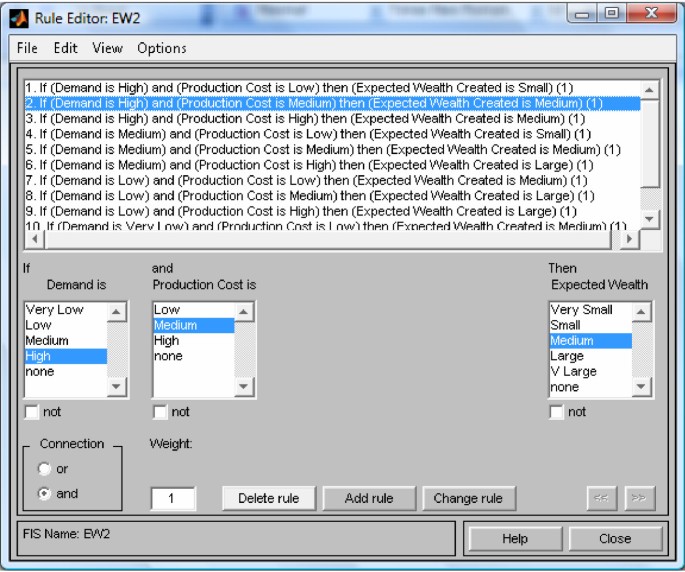Click Expected Wealth list scroll down arrow
This screenshot has width=685, height=572.
tap(641, 386)
